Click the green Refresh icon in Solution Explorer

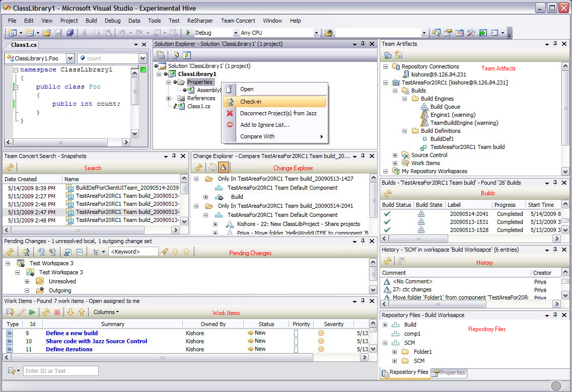pos(187,55)
